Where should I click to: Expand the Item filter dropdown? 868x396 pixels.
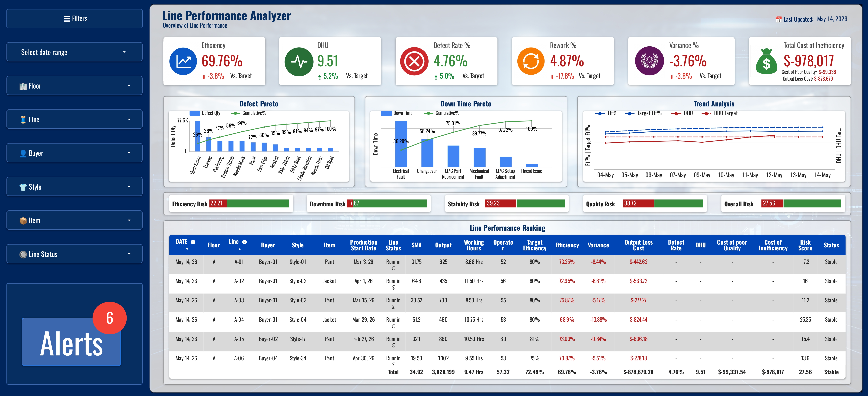pos(74,220)
